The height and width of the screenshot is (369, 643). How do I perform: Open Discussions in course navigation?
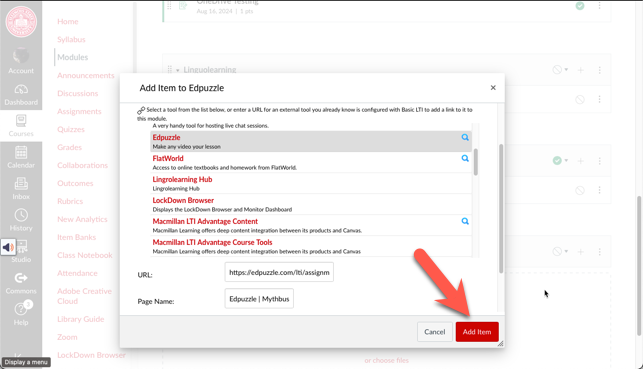78,93
